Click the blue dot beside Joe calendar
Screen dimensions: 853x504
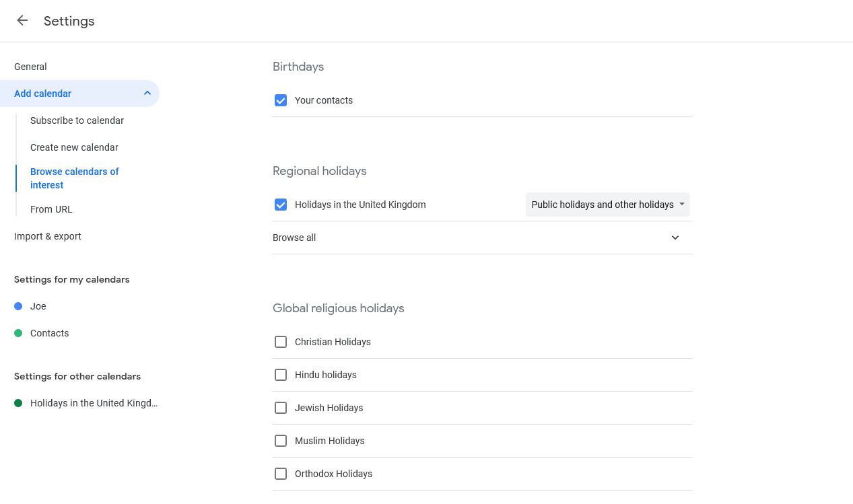coord(18,306)
